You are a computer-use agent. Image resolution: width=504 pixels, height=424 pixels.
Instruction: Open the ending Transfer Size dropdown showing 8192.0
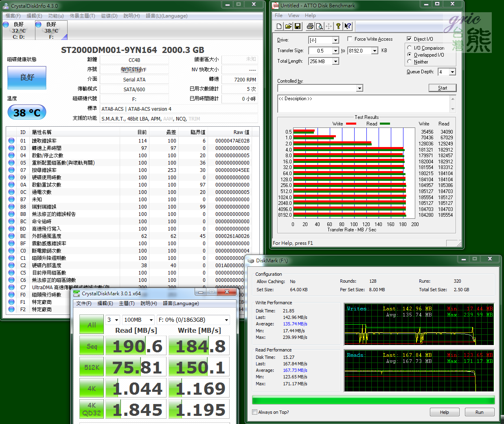375,51
